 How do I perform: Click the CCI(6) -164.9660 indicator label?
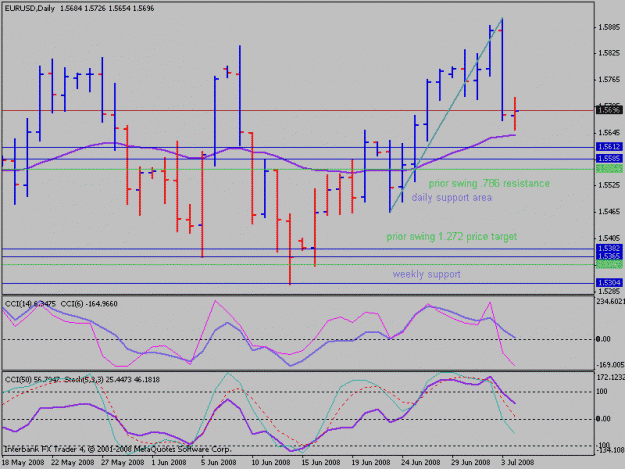[89, 304]
